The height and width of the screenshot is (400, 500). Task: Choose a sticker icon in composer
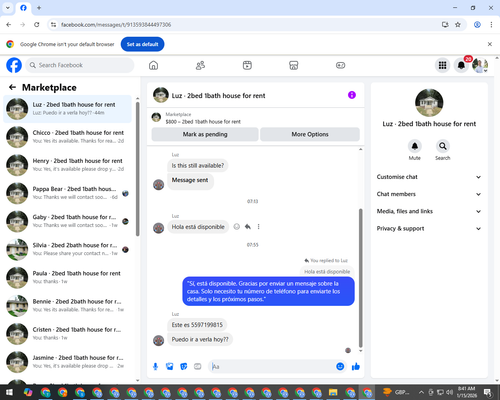[x=184, y=367]
